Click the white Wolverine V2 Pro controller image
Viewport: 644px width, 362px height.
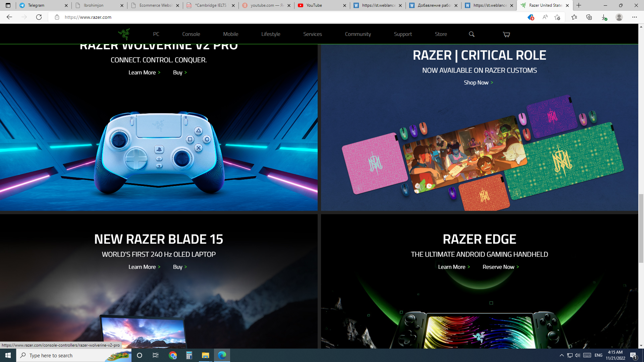pos(159,153)
